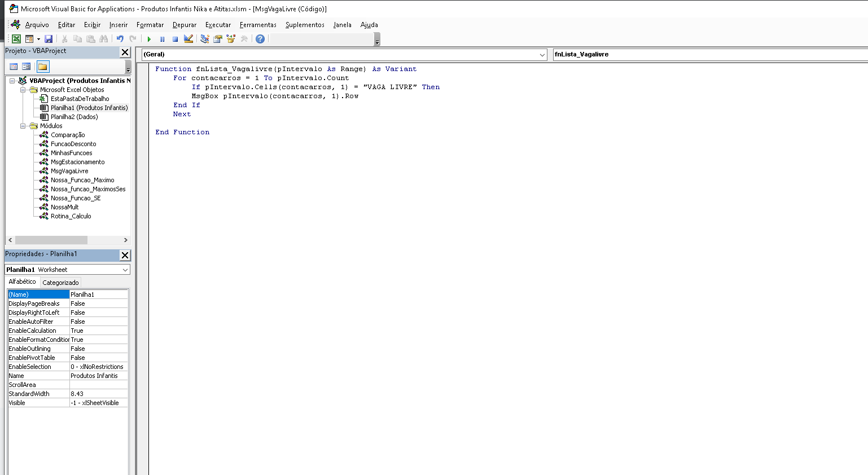The width and height of the screenshot is (868, 475).
Task: Select the EnableSelection property value
Action: (x=99, y=367)
